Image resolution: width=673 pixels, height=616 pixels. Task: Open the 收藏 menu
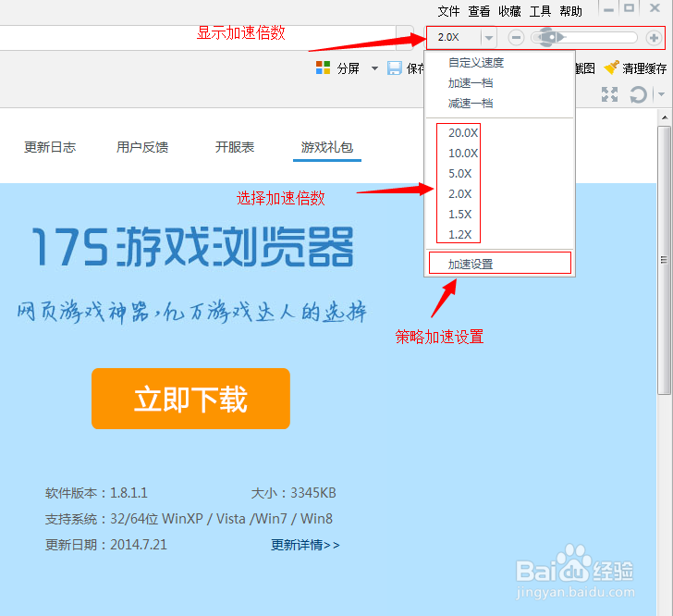[509, 11]
